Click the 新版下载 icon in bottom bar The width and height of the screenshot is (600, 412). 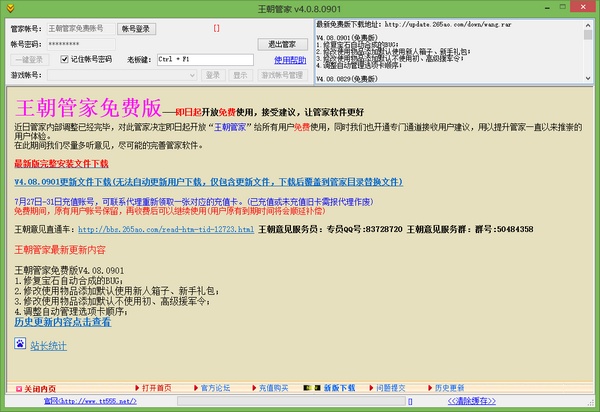[x=315, y=388]
